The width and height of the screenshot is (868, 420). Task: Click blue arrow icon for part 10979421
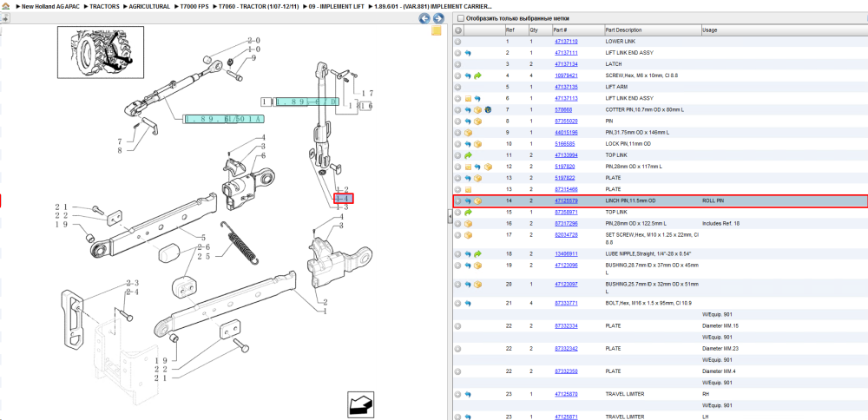tap(468, 75)
